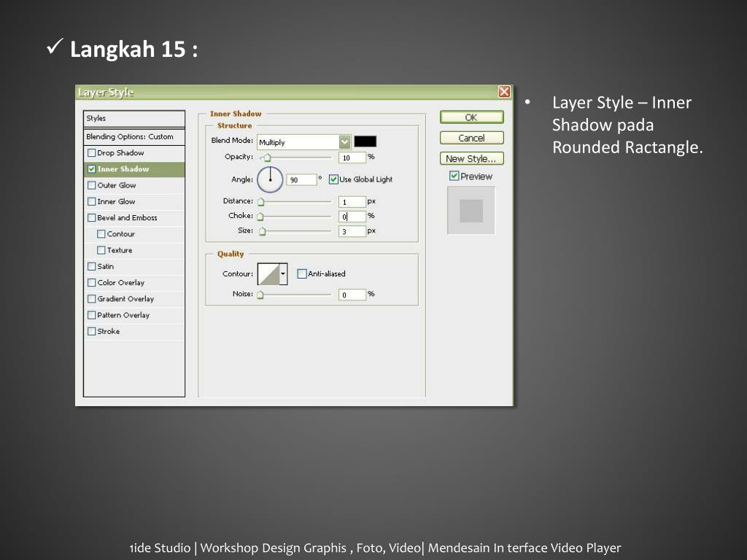747x560 pixels.
Task: Toggle the Anti-aliased checkbox
Action: (x=301, y=273)
